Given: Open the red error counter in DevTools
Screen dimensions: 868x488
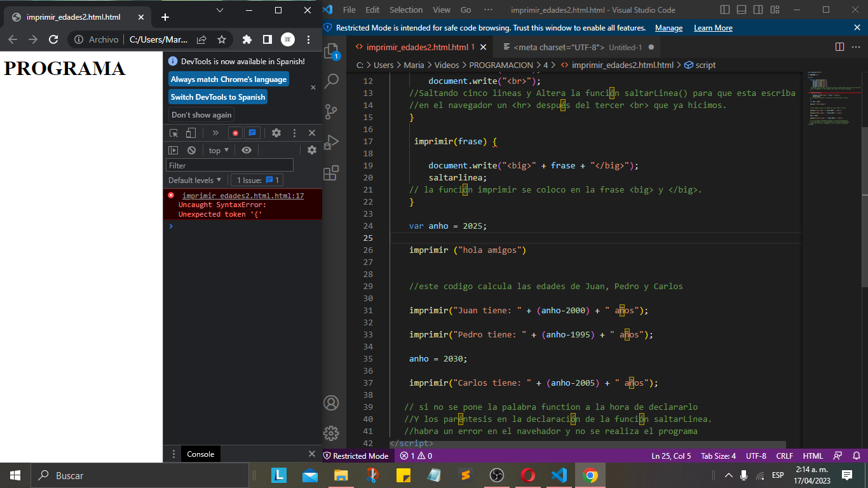Looking at the screenshot, I should click(235, 133).
